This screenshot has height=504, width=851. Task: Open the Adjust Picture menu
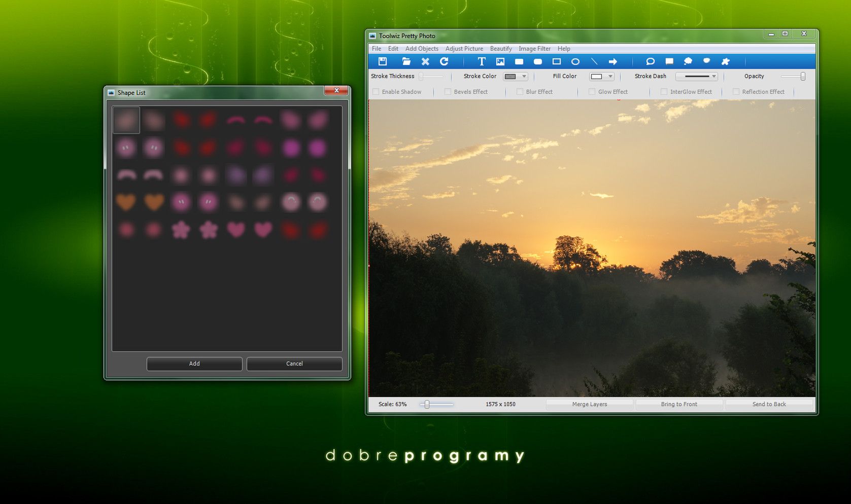tap(464, 49)
